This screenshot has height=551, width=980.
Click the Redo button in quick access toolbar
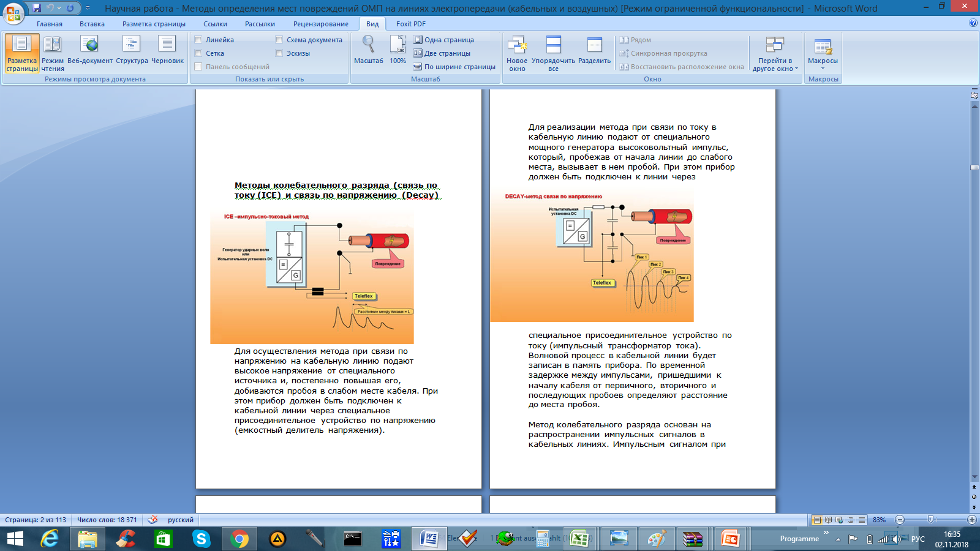pos(70,8)
